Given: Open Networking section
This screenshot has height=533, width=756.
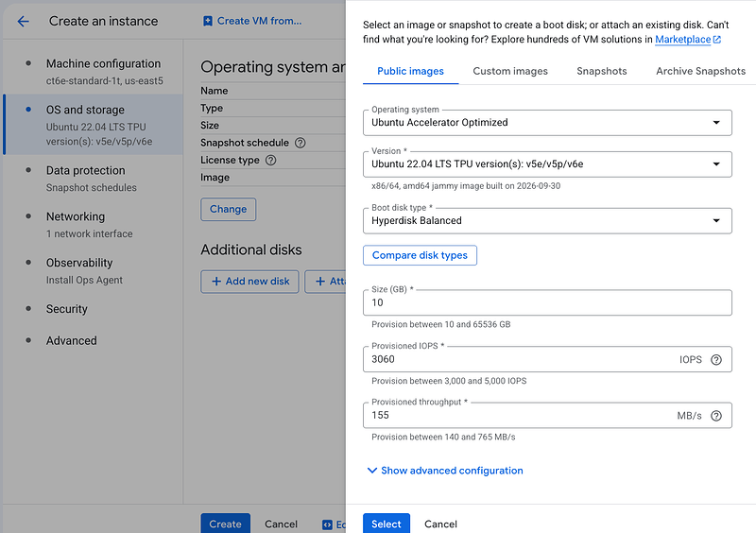Looking at the screenshot, I should click(x=94, y=225).
